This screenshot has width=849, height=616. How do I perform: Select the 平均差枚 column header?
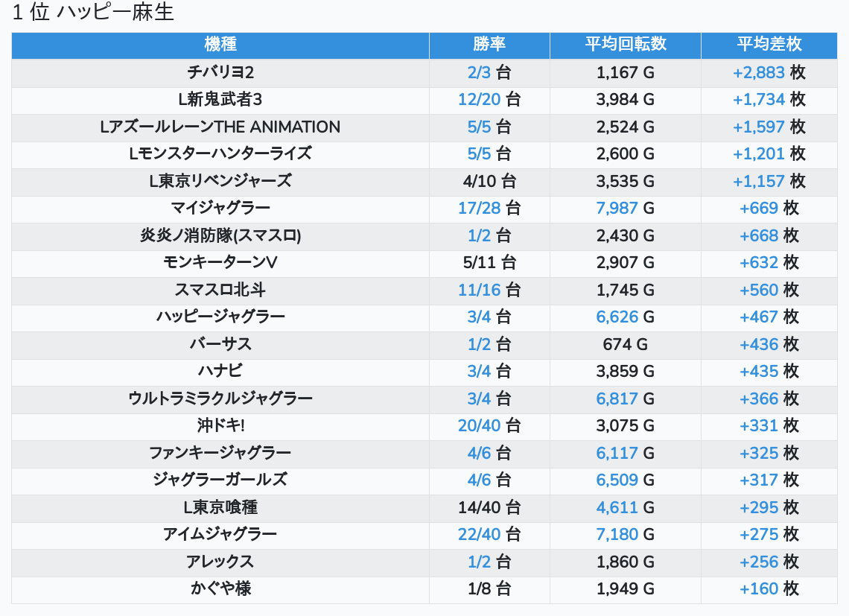point(769,44)
